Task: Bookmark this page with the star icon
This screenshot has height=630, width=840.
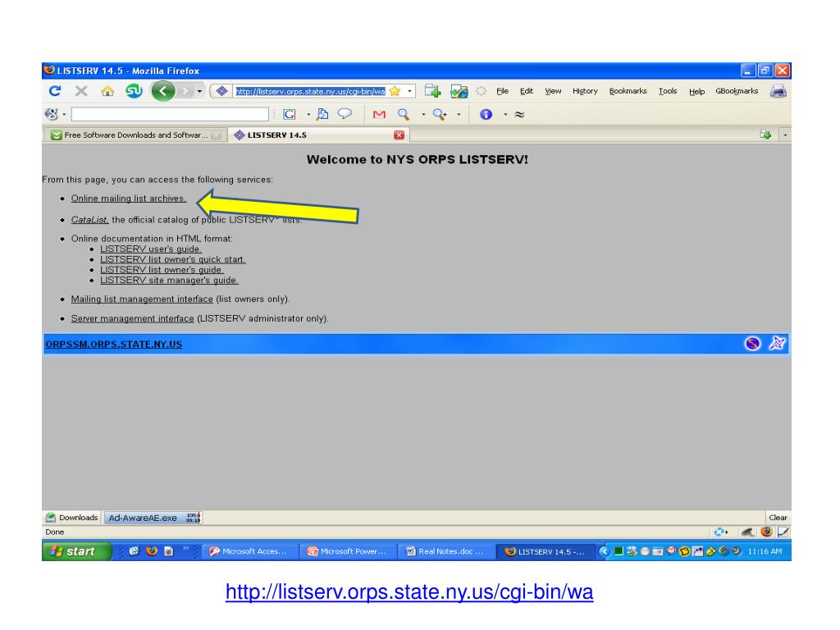Action: [395, 91]
